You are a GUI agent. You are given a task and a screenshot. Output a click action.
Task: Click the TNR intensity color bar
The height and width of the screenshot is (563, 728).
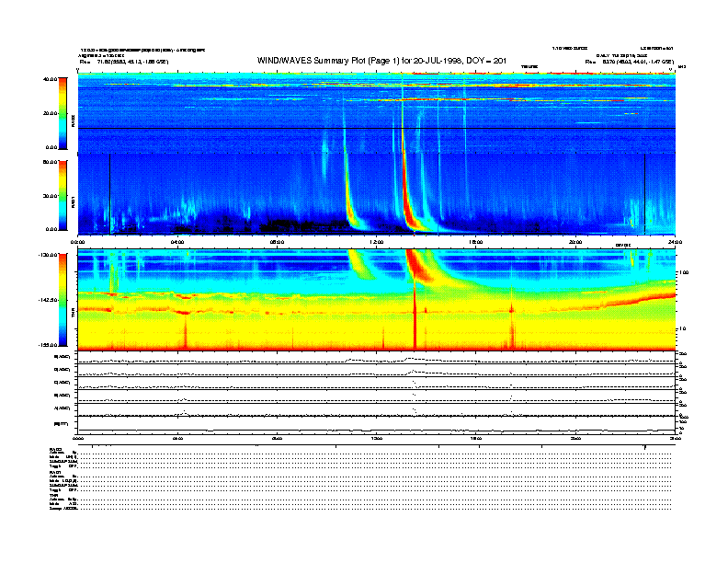click(63, 300)
